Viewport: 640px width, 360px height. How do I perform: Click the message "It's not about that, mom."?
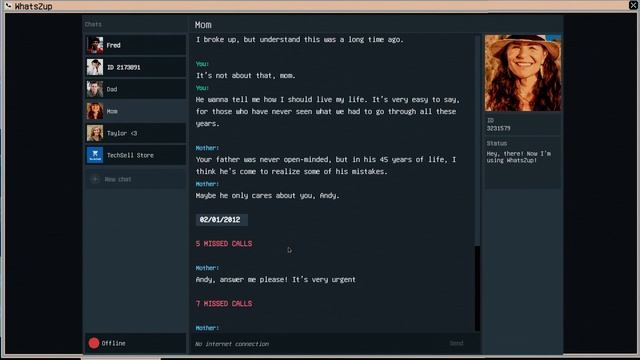pos(245,76)
